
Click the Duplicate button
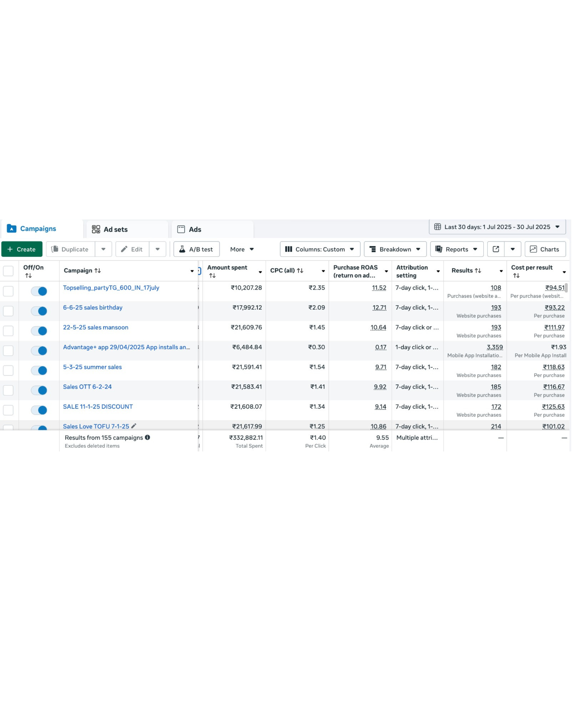[x=70, y=249]
